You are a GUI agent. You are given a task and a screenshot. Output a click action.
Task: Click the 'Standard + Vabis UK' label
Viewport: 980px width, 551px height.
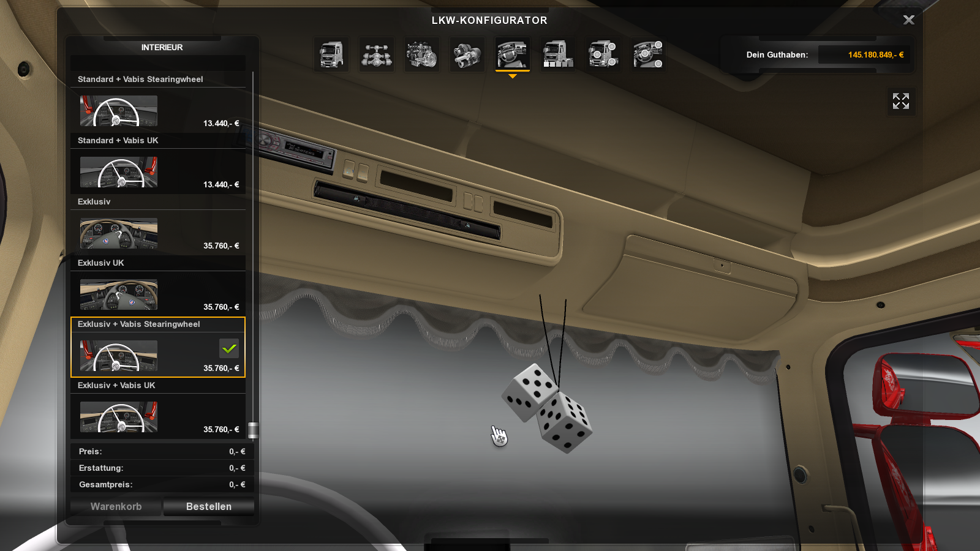pyautogui.click(x=118, y=141)
